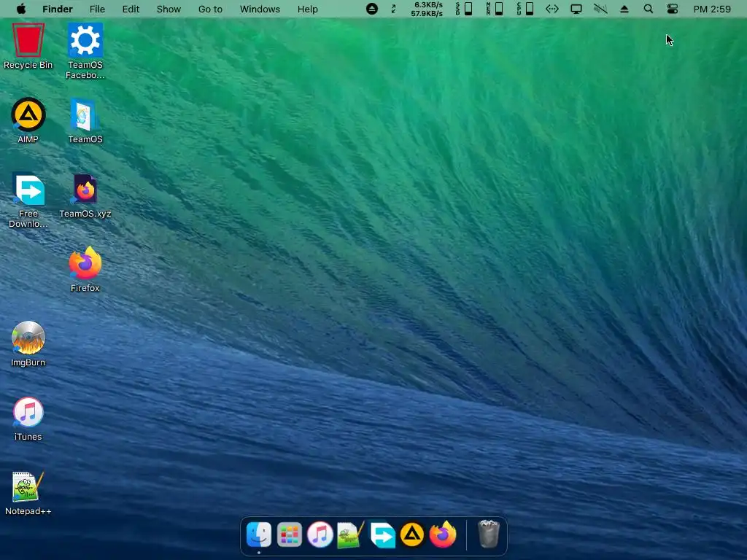747x560 pixels.
Task: Open Finder from the dock
Action: point(259,534)
